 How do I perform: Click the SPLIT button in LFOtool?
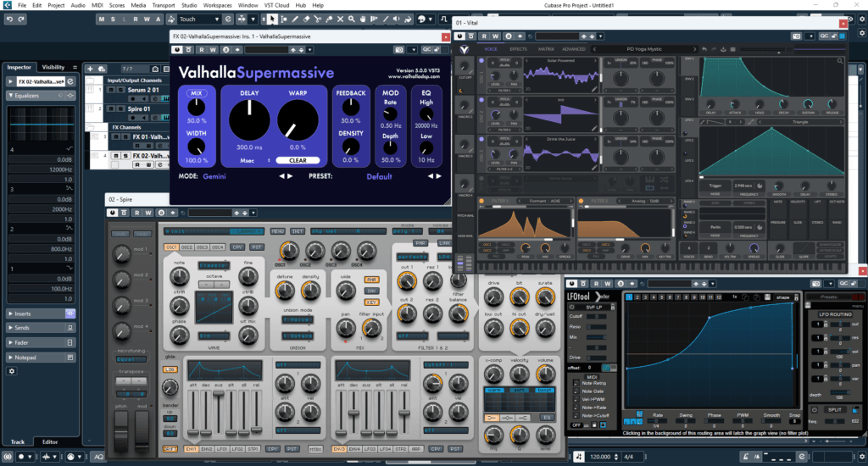point(835,410)
